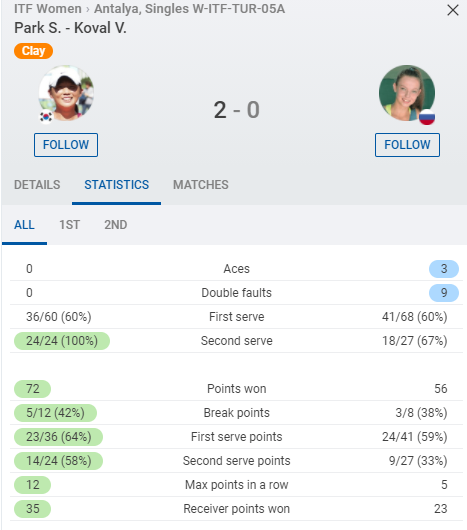Click the 2 - 0 match score

point(237,110)
